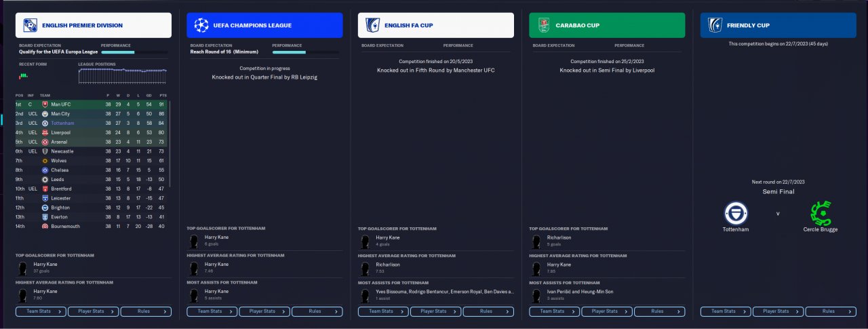Click team name Man UFC in table
This screenshot has width=868, height=329.
point(61,104)
